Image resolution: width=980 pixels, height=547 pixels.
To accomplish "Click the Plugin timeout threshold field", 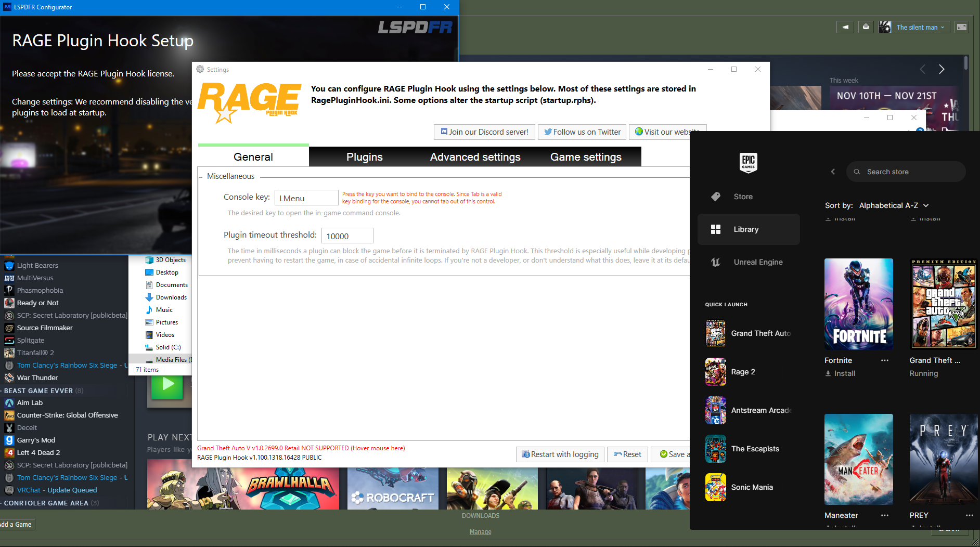I will (x=347, y=236).
